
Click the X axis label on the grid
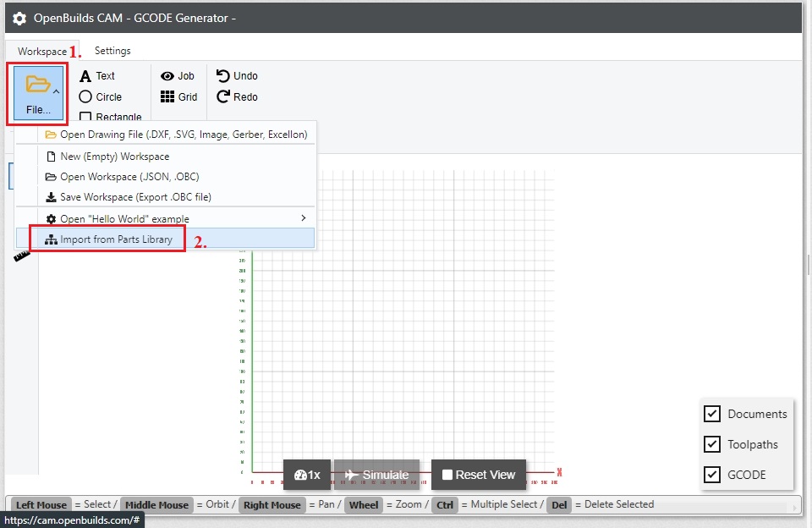tap(559, 472)
